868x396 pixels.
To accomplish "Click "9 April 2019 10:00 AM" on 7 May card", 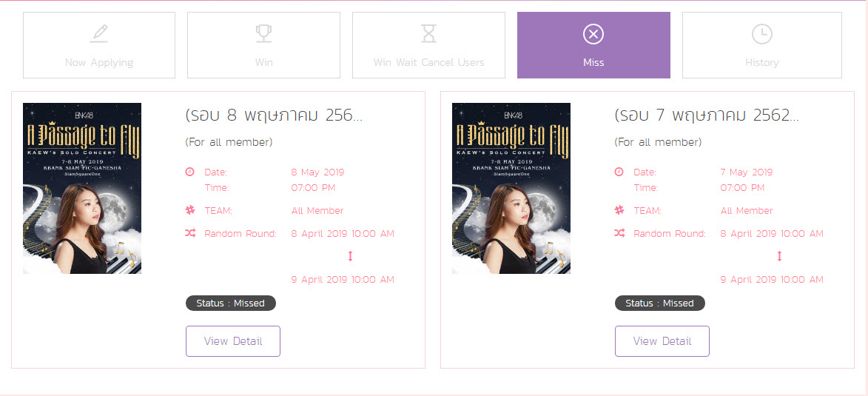I will pos(772,280).
